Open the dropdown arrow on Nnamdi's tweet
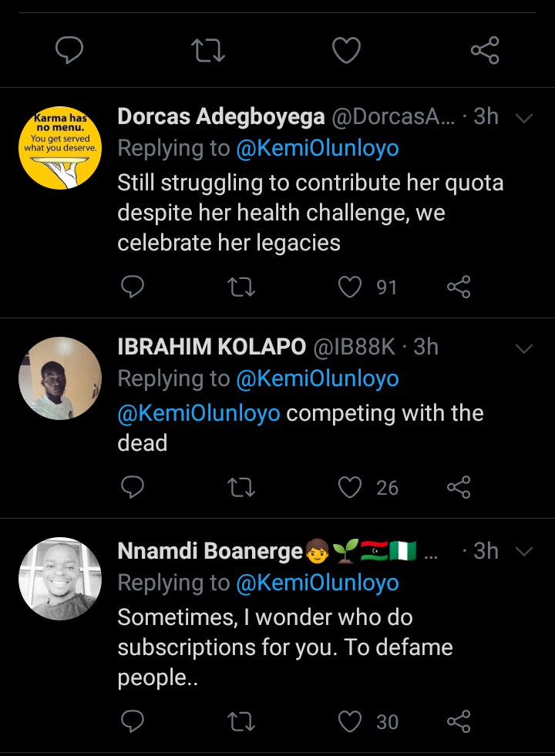Image resolution: width=555 pixels, height=756 pixels. pyautogui.click(x=524, y=552)
